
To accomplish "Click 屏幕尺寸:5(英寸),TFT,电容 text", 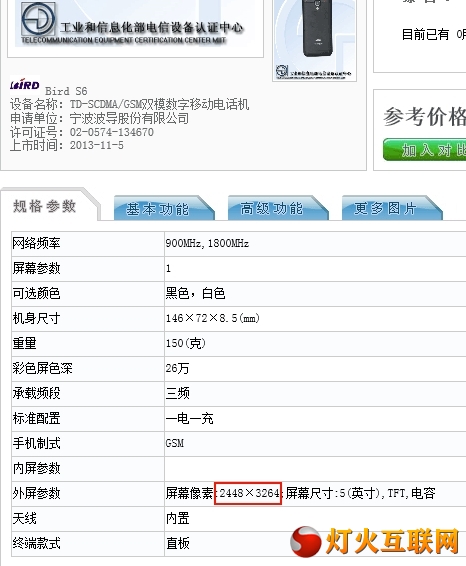I will 360,493.
